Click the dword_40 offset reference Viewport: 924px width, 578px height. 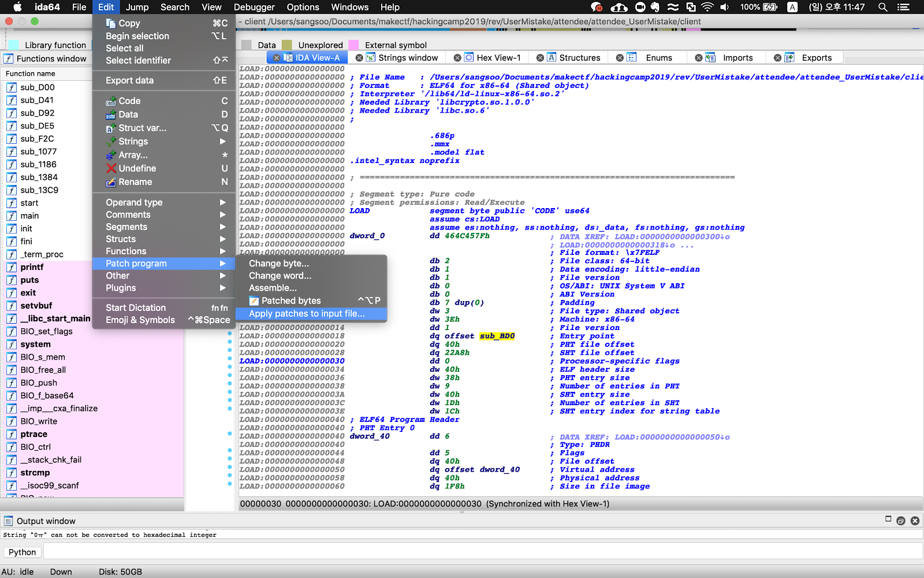pos(500,470)
